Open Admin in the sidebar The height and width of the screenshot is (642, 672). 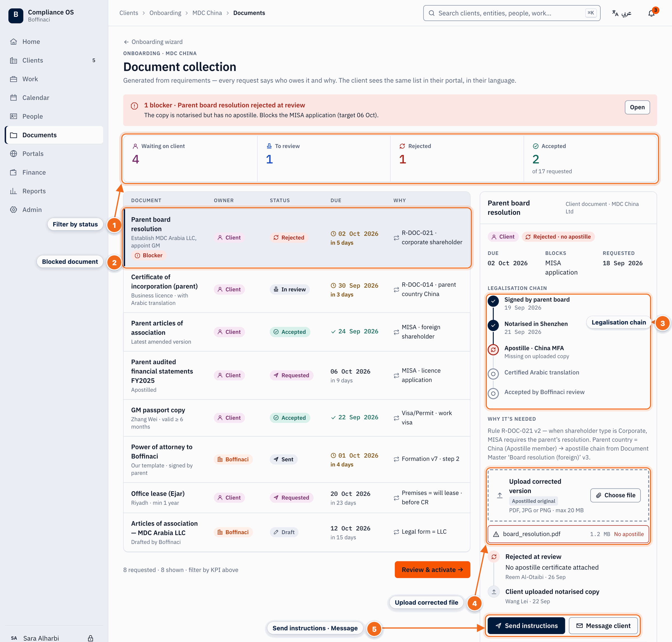(x=54, y=210)
